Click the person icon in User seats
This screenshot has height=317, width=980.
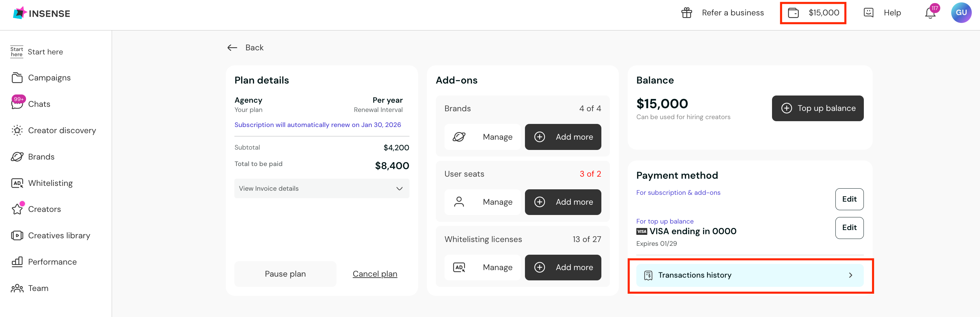click(459, 202)
